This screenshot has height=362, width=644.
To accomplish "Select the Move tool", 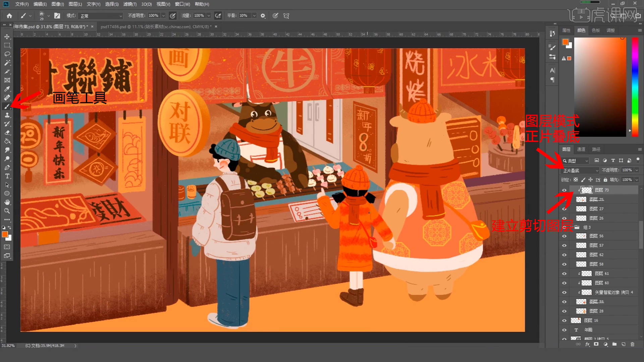I will pyautogui.click(x=7, y=37).
